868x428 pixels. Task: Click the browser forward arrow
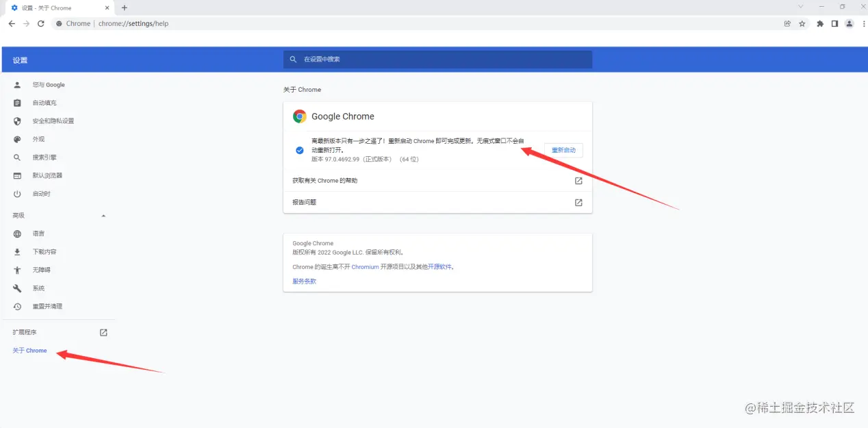[26, 23]
